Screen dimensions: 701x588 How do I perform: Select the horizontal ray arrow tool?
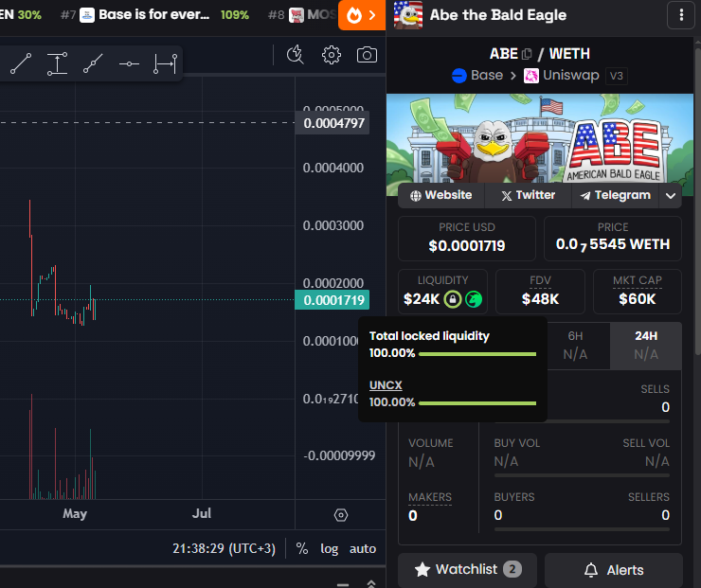pos(165,63)
